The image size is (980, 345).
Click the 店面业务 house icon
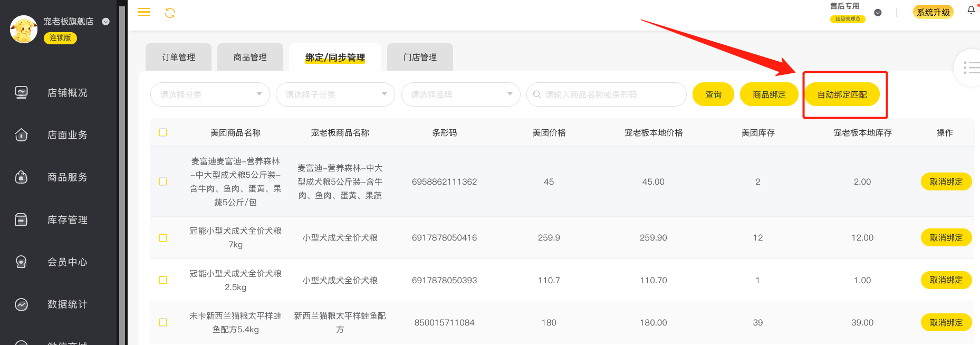pos(21,135)
